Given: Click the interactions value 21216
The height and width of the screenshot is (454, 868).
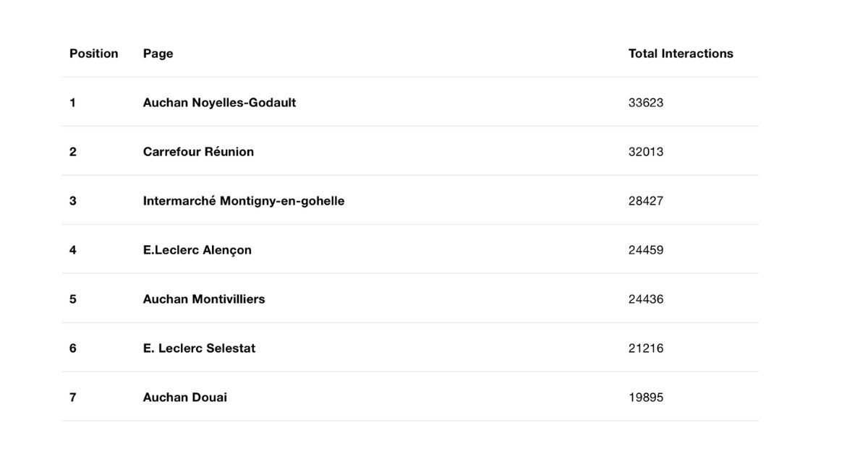Looking at the screenshot, I should tap(646, 348).
